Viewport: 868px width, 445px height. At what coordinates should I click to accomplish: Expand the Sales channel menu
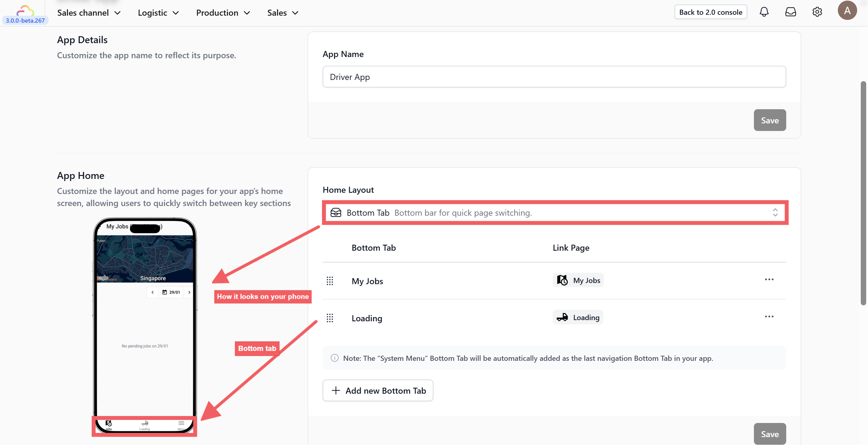tap(89, 13)
